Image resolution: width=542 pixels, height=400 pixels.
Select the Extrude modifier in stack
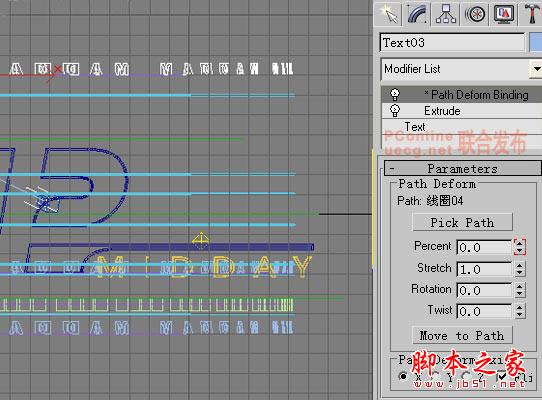click(x=462, y=111)
